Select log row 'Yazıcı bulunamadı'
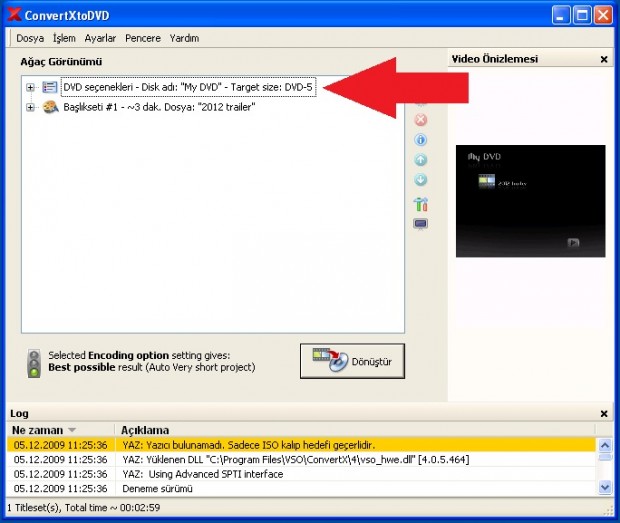This screenshot has width=620, height=523. 301,445
